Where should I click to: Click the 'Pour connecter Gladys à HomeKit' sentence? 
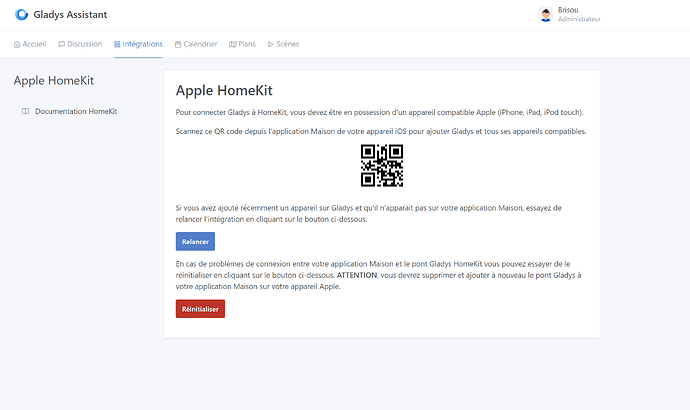tap(379, 112)
